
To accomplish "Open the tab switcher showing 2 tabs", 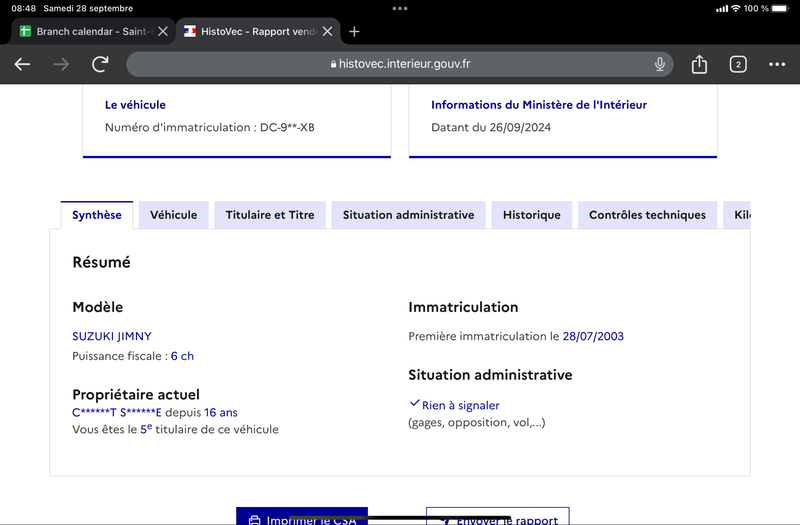I will point(738,64).
